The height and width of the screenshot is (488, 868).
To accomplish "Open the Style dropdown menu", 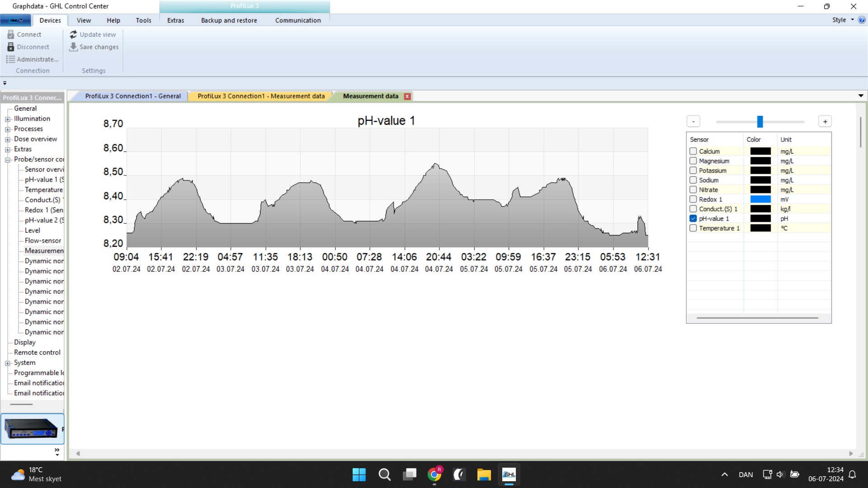I will coord(843,20).
